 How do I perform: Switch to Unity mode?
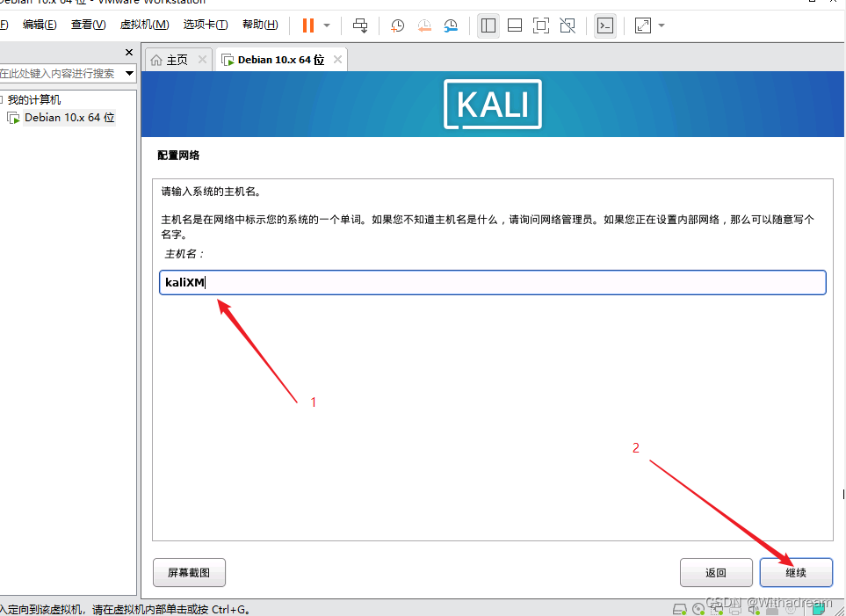tap(568, 25)
